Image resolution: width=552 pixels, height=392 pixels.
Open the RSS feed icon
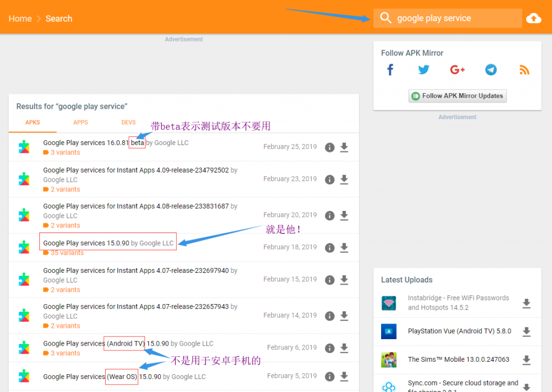524,70
